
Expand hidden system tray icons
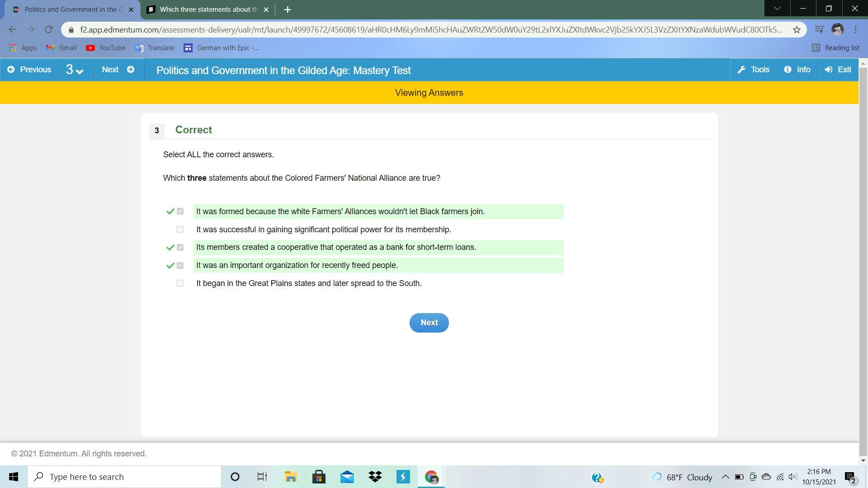tap(725, 477)
